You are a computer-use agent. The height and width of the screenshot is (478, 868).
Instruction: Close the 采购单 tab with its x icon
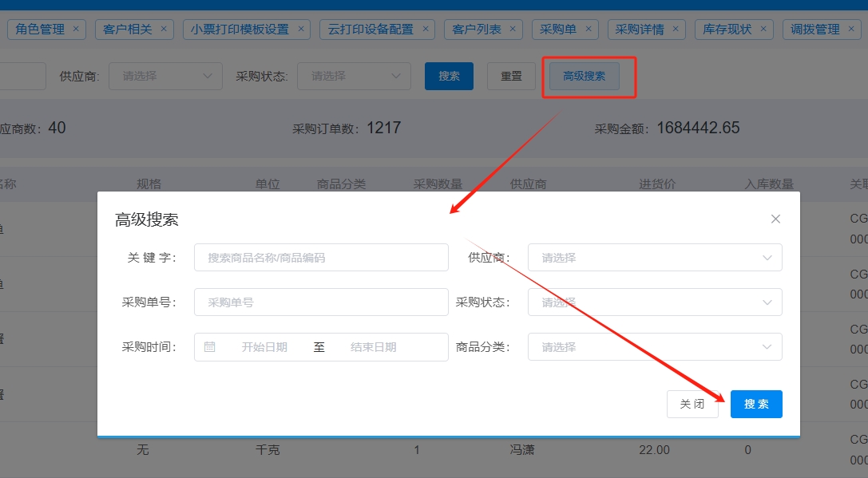coord(589,29)
